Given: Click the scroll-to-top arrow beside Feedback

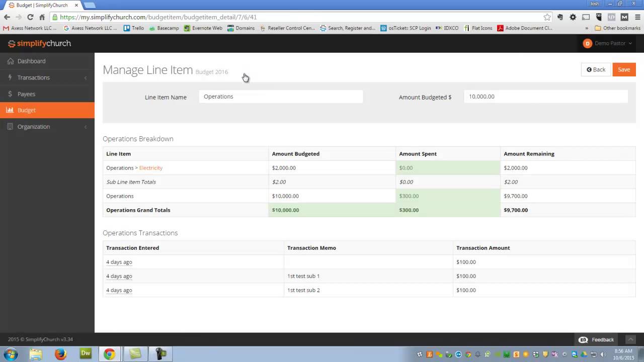Looking at the screenshot, I should click(x=630, y=339).
